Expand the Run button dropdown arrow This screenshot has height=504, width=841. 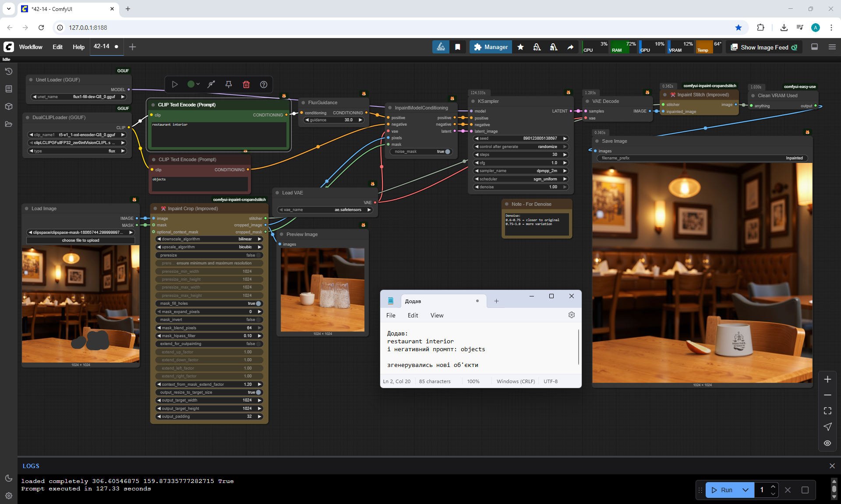[x=746, y=490]
